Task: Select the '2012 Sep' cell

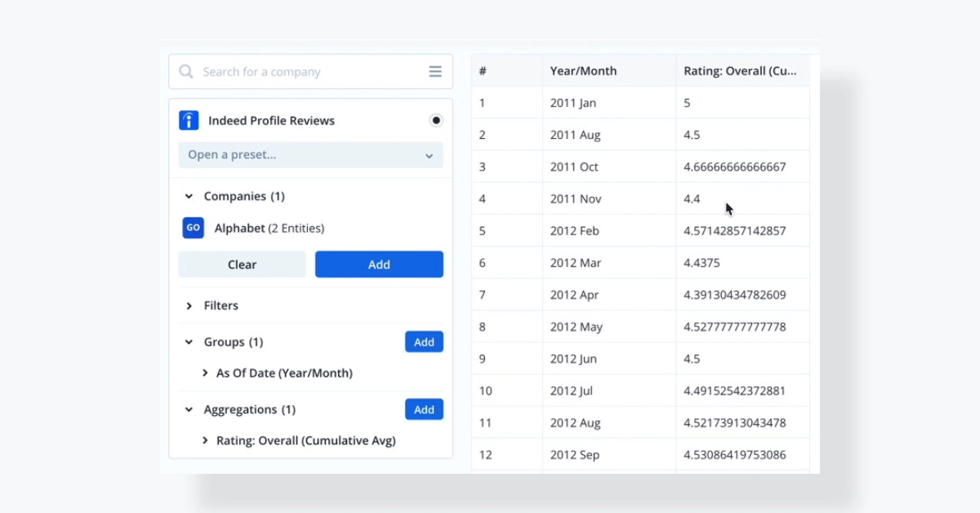Action: pyautogui.click(x=609, y=455)
